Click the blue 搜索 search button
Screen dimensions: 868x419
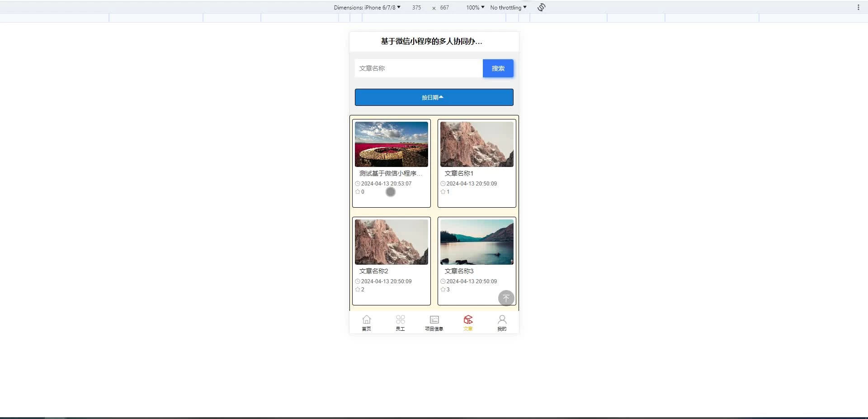(x=498, y=68)
